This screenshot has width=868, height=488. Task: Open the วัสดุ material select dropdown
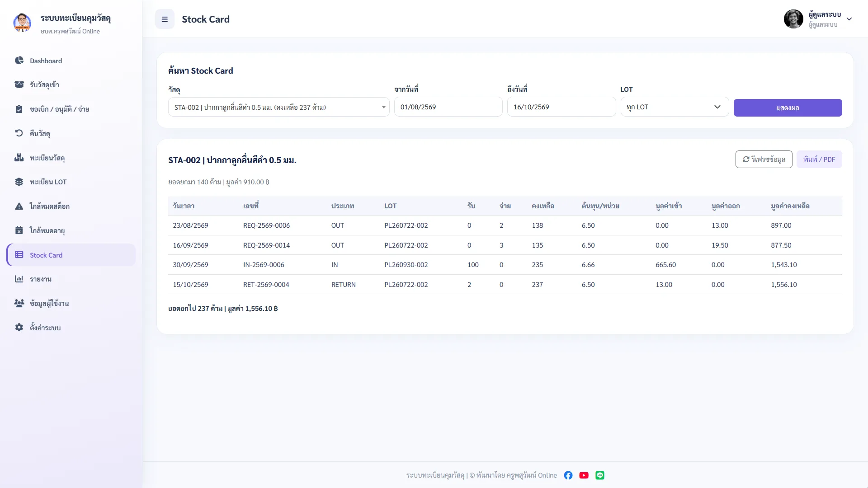click(x=278, y=107)
